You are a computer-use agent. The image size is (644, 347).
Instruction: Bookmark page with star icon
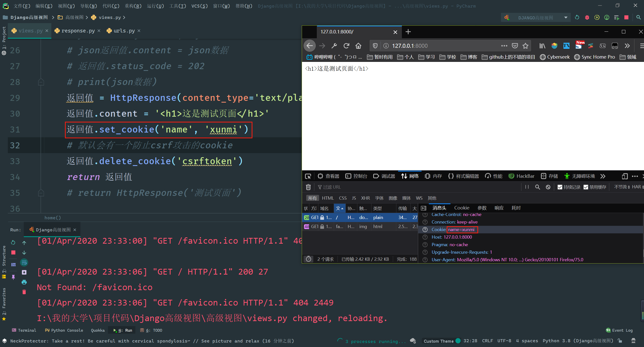pos(525,46)
